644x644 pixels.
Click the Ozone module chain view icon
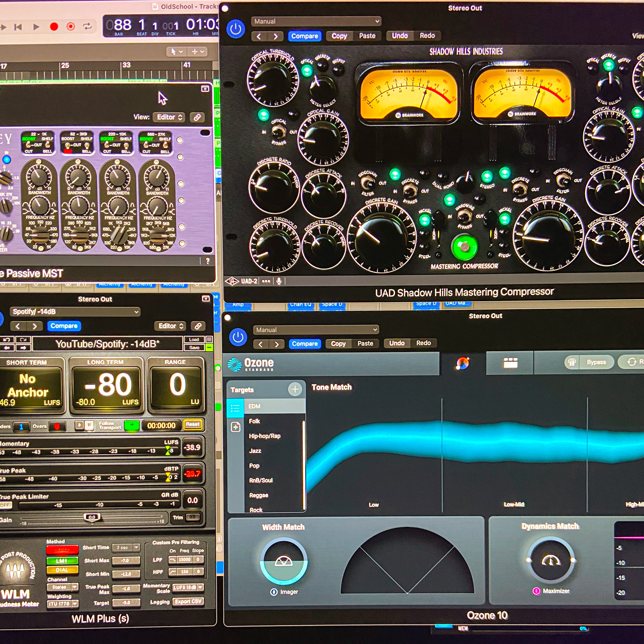pyautogui.click(x=510, y=363)
